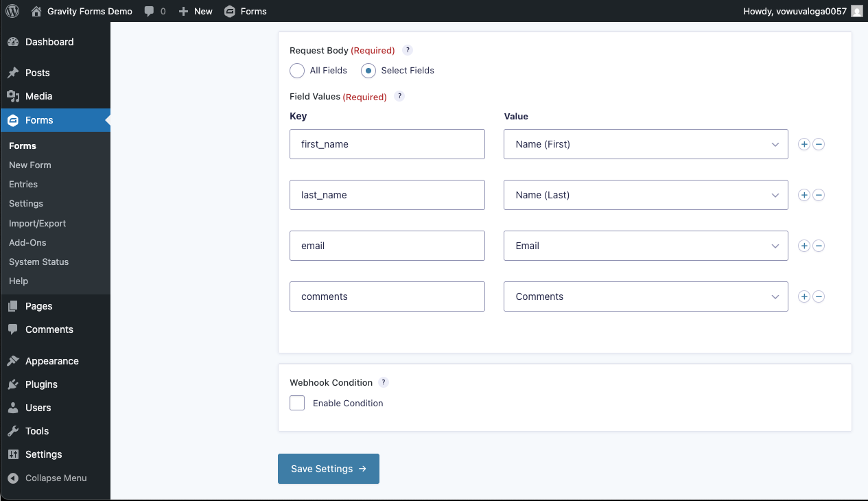Image resolution: width=868 pixels, height=501 pixels.
Task: Click user avatar next to Howdy greeting
Action: [x=856, y=11]
